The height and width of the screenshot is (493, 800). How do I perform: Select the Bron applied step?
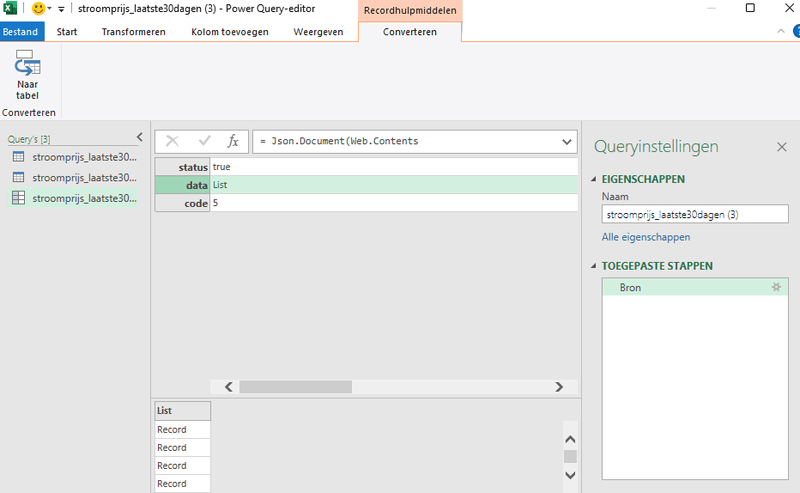pos(695,287)
